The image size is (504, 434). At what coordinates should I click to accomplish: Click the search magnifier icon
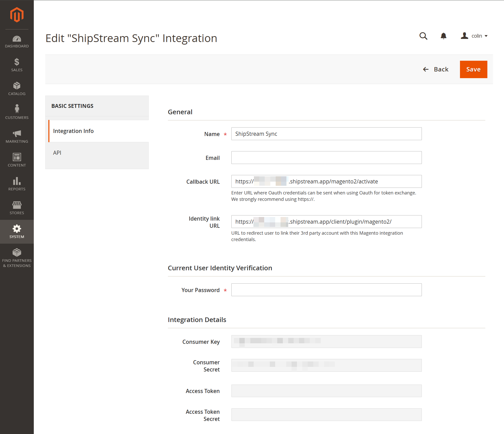click(423, 36)
